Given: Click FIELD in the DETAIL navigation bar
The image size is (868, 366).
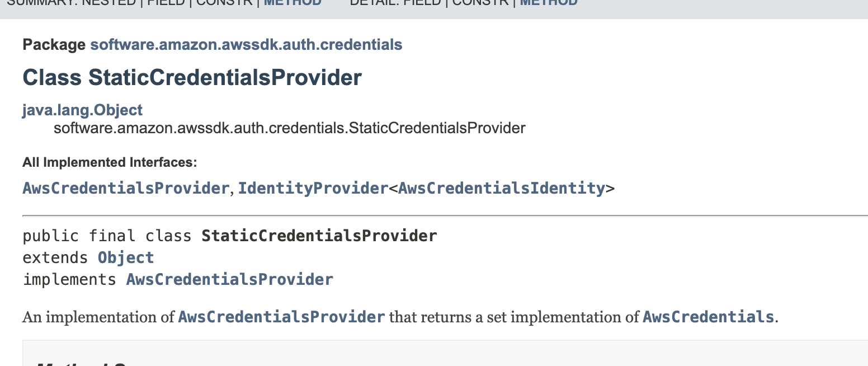Looking at the screenshot, I should (422, 3).
